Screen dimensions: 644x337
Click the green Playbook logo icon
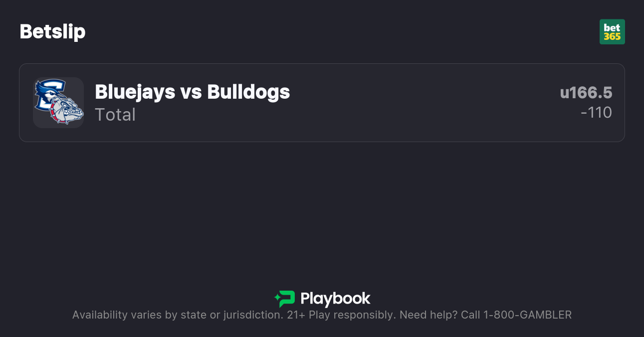click(x=285, y=299)
